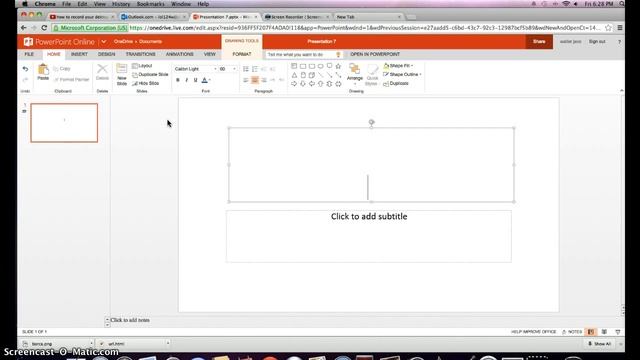This screenshot has height=360, width=640.
Task: Select the cube shape
Action: [312, 75]
